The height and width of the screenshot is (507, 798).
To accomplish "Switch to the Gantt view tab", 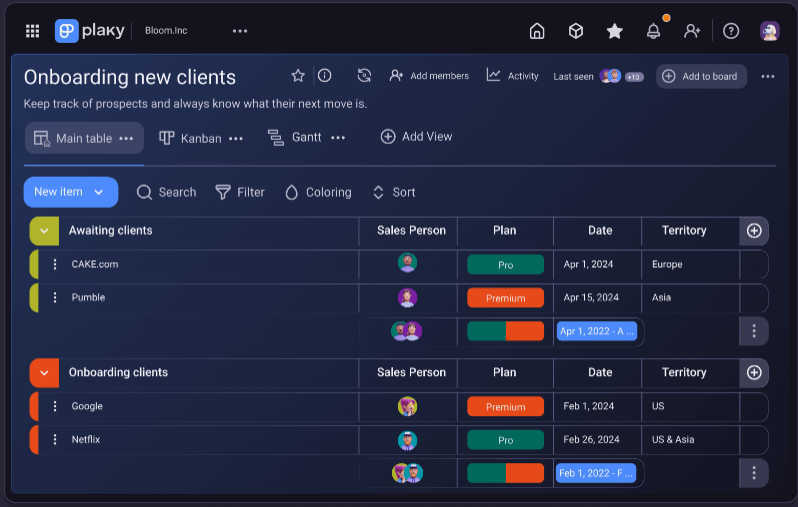I will (306, 137).
